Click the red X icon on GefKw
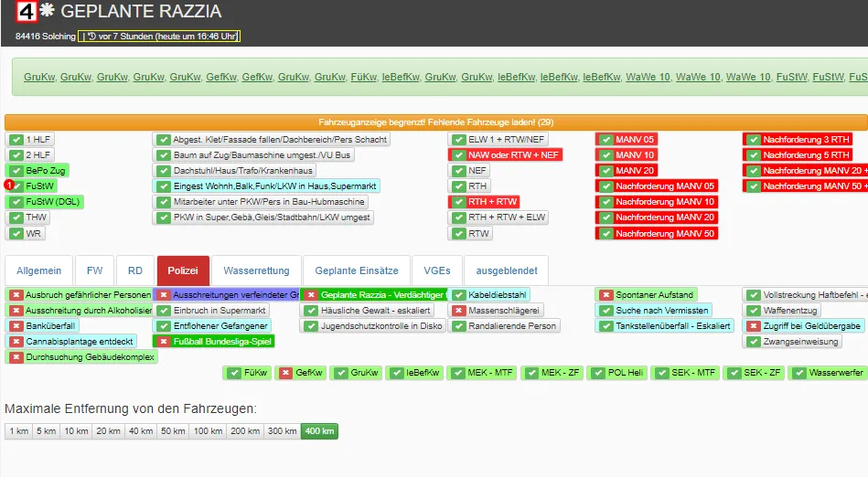Viewport: 868px width, 477px height. (x=285, y=373)
